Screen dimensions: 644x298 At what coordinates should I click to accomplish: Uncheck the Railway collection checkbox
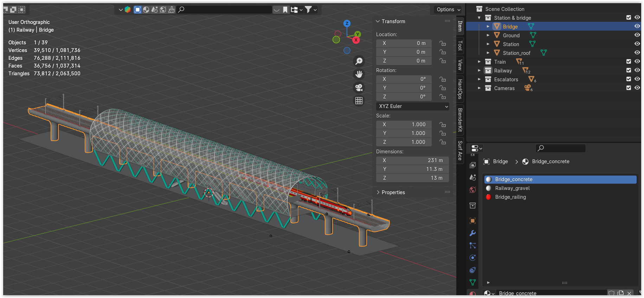tap(629, 70)
